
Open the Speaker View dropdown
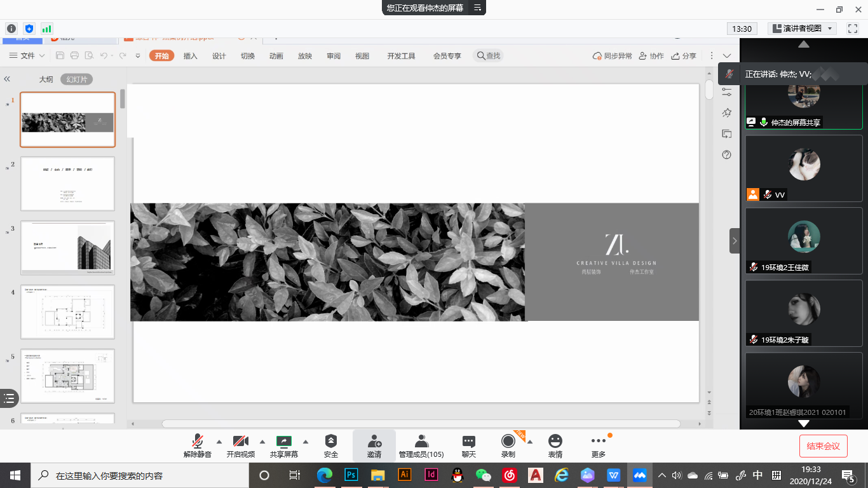point(802,29)
